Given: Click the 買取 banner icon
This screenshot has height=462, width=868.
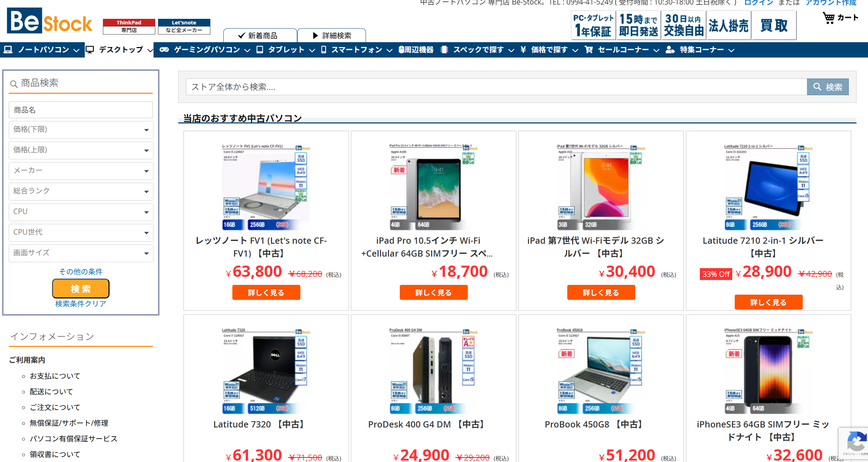Looking at the screenshot, I should tap(774, 25).
